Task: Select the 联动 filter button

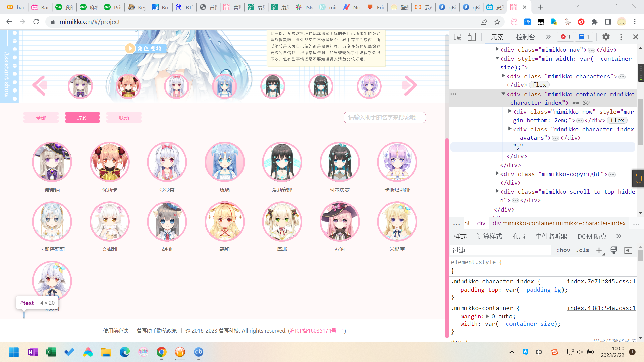Action: (124, 118)
